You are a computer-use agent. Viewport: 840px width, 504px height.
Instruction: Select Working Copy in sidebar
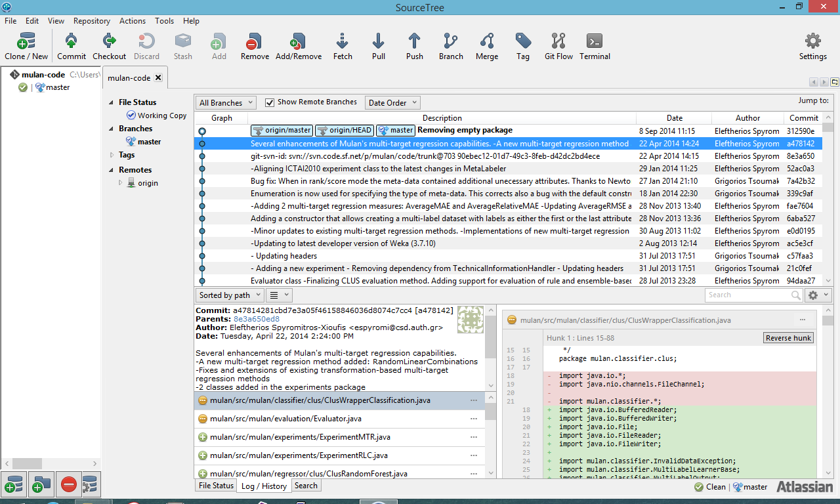(x=157, y=115)
